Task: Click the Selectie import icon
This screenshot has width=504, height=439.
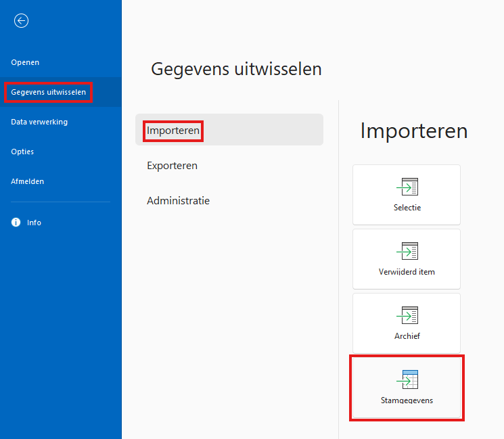Action: [x=407, y=187]
